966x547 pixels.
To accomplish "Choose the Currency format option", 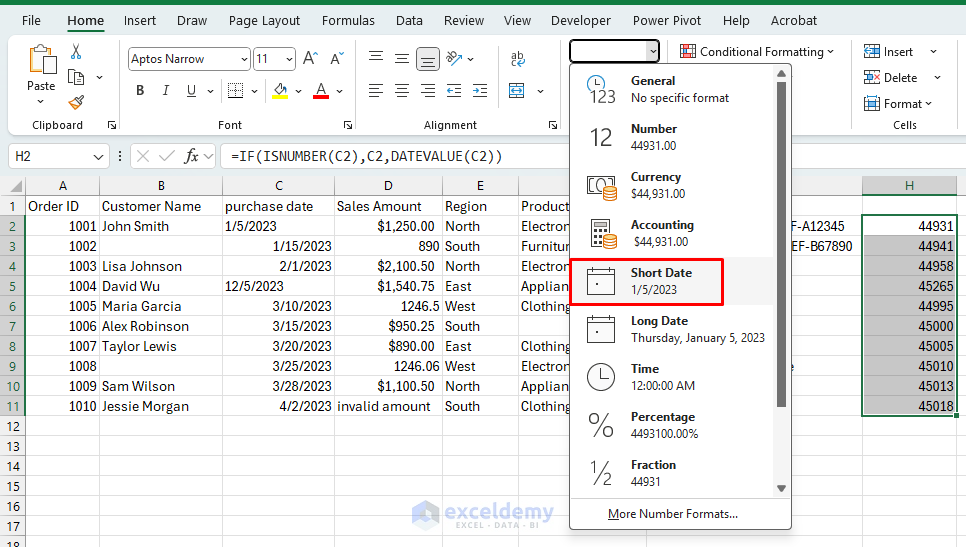I will point(672,185).
